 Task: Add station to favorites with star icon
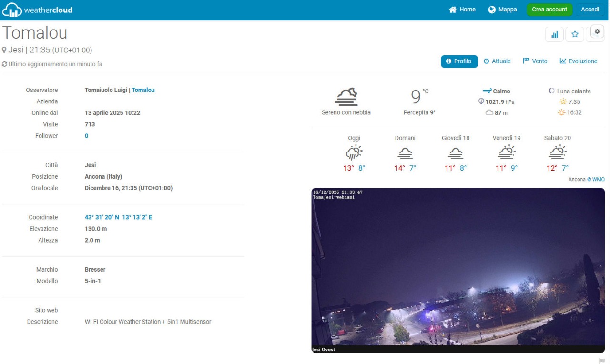coord(575,34)
